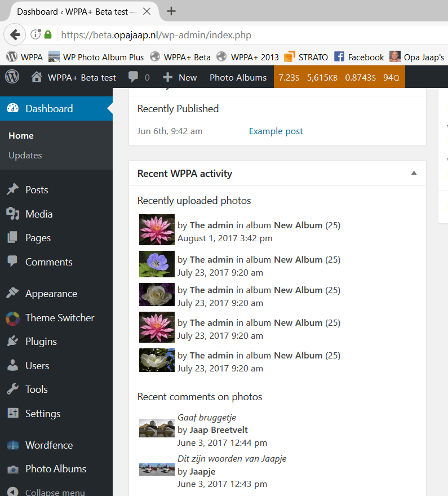Click the 94Q query count stat

(x=391, y=78)
